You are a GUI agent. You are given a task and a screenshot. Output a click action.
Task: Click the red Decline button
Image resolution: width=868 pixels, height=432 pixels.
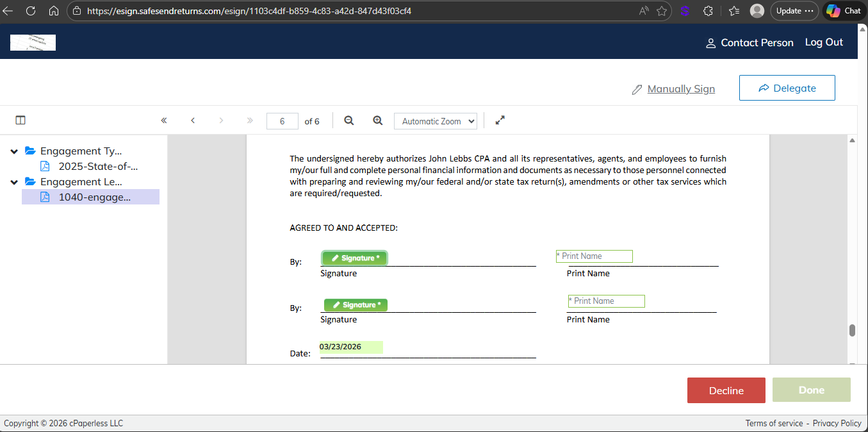(726, 390)
